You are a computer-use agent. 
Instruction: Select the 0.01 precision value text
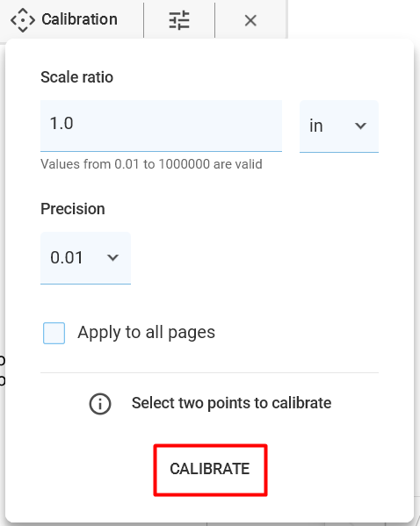click(x=67, y=257)
